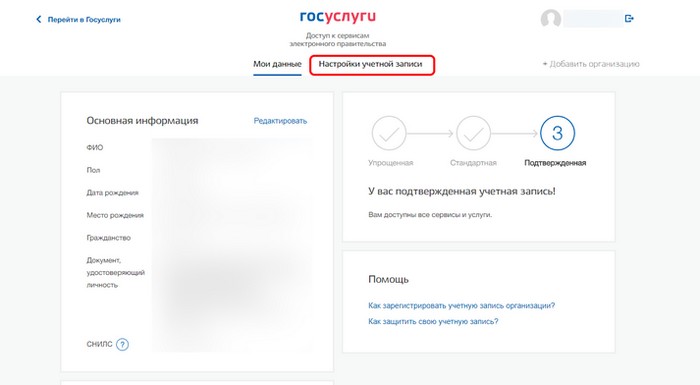The height and width of the screenshot is (385, 700).
Task: Click the Помощь heading
Action: pos(388,280)
